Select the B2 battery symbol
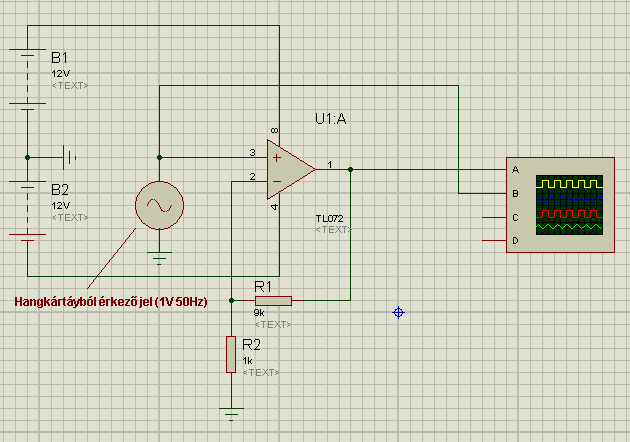Image resolution: width=630 pixels, height=442 pixels. [27, 208]
